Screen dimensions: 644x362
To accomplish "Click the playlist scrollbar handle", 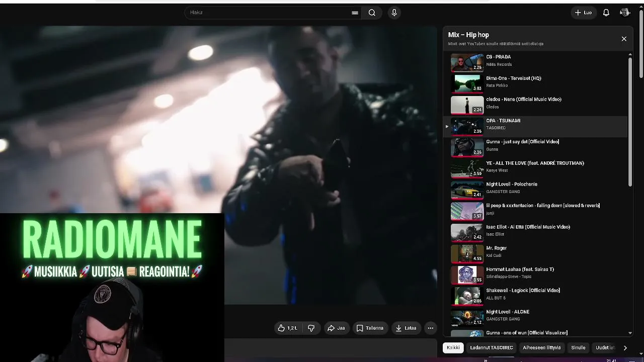I will click(x=630, y=122).
